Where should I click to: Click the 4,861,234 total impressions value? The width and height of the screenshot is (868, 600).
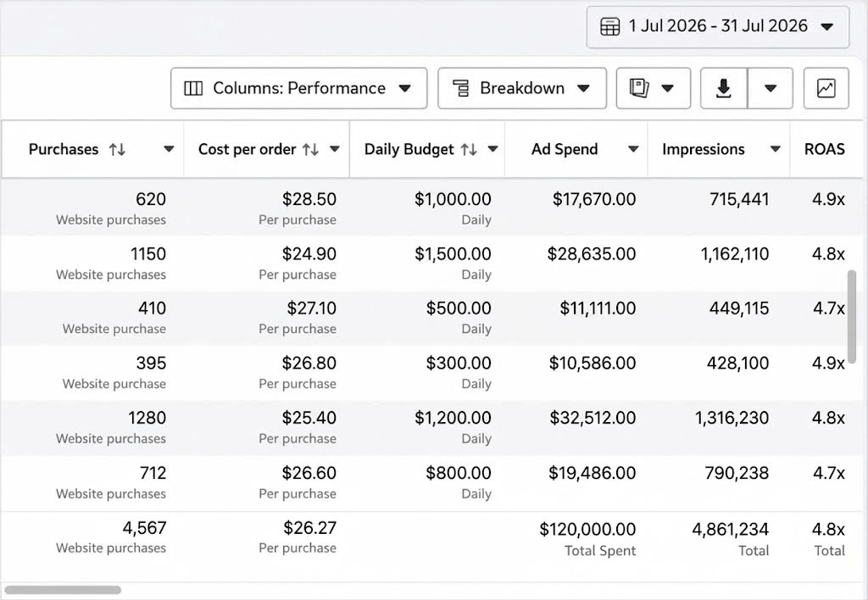tap(730, 530)
